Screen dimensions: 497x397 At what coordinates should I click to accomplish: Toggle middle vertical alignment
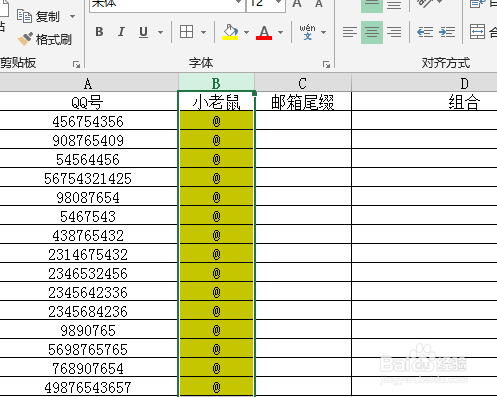click(x=372, y=5)
